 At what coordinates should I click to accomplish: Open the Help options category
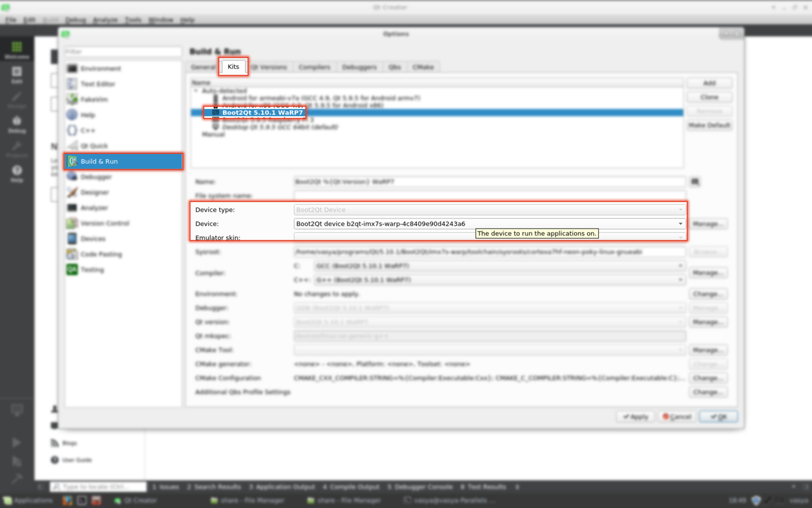pos(123,115)
